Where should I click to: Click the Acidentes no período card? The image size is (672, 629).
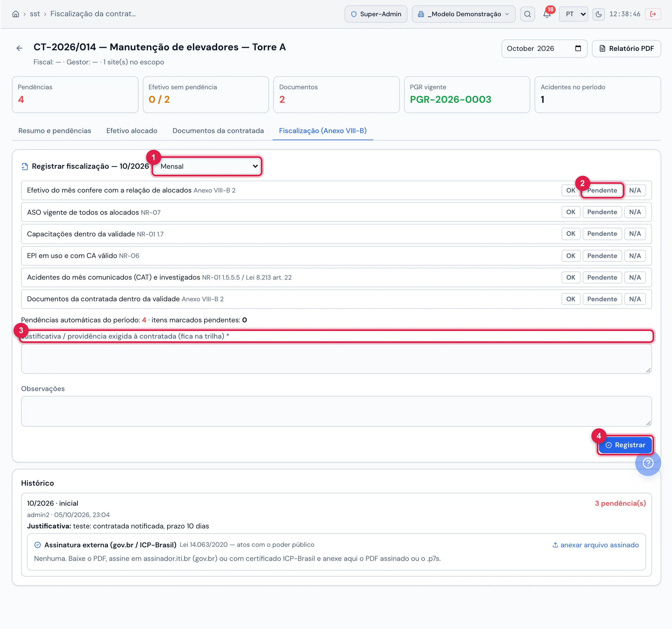pos(597,95)
